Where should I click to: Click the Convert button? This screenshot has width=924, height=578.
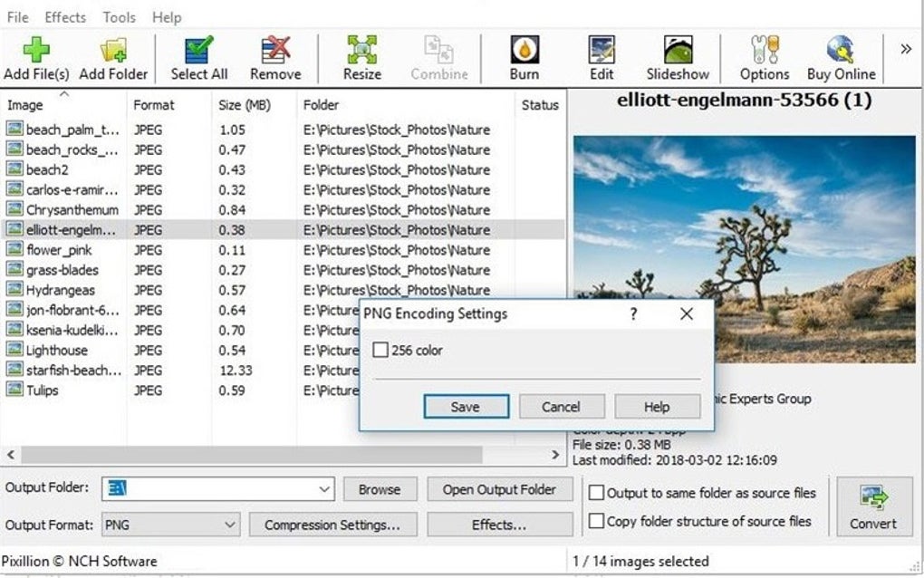873,506
